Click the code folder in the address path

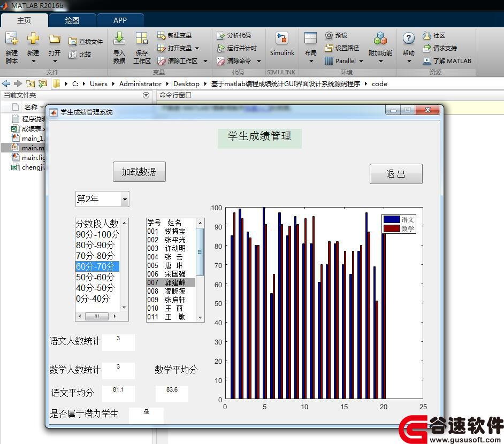coord(380,84)
